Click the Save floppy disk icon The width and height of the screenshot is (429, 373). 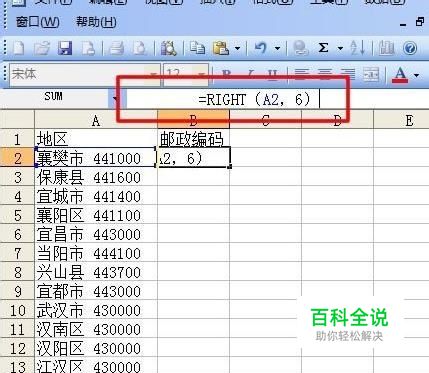tap(65, 48)
